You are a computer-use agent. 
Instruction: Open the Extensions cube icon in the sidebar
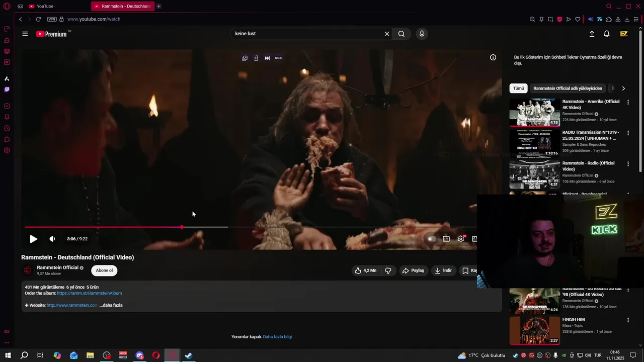(7, 139)
